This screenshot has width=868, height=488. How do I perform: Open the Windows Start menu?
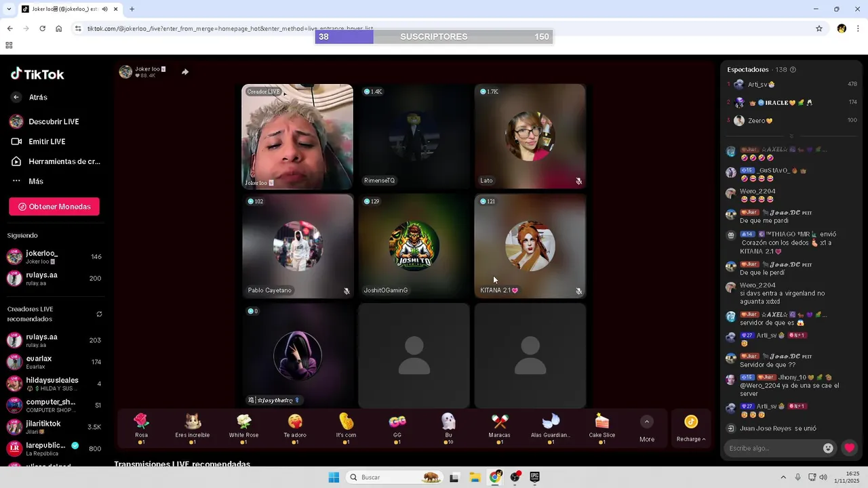334,477
